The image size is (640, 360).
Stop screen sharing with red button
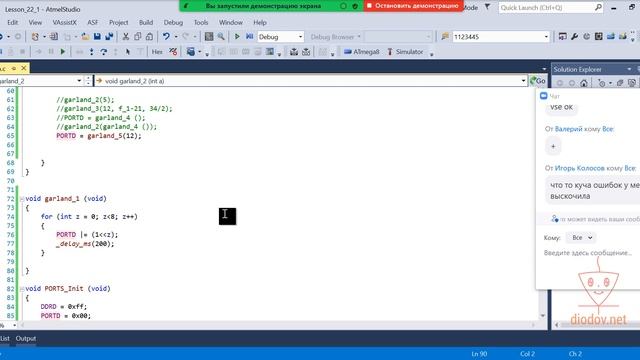click(x=413, y=6)
